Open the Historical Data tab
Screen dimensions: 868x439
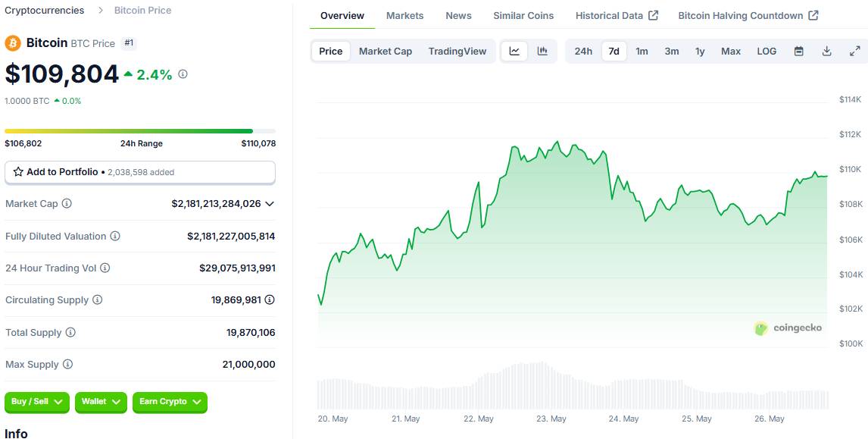[617, 15]
